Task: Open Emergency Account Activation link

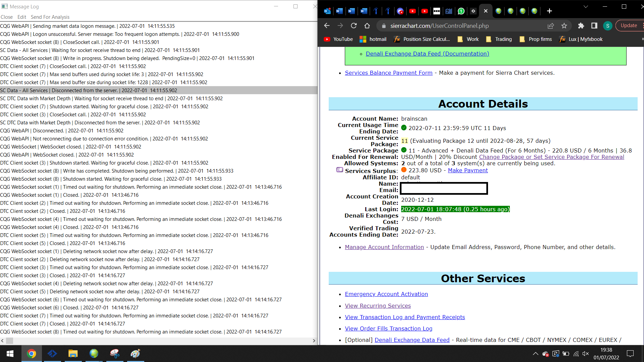Action: [x=386, y=294]
